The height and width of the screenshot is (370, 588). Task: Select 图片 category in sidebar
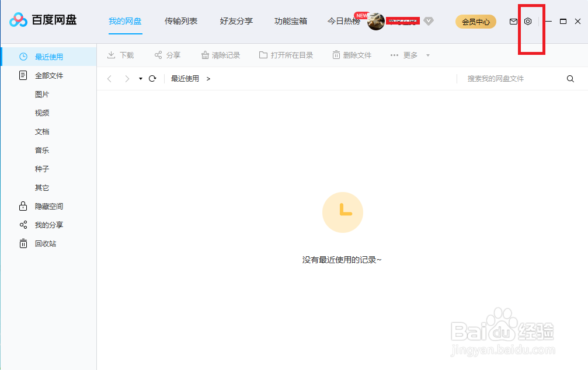click(42, 95)
